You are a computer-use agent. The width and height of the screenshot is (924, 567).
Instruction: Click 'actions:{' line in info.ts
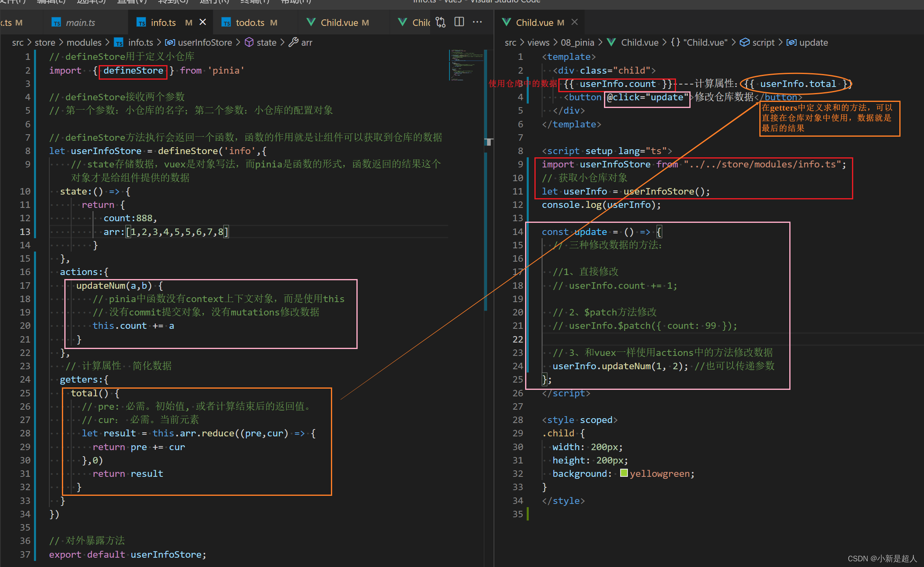(x=84, y=272)
